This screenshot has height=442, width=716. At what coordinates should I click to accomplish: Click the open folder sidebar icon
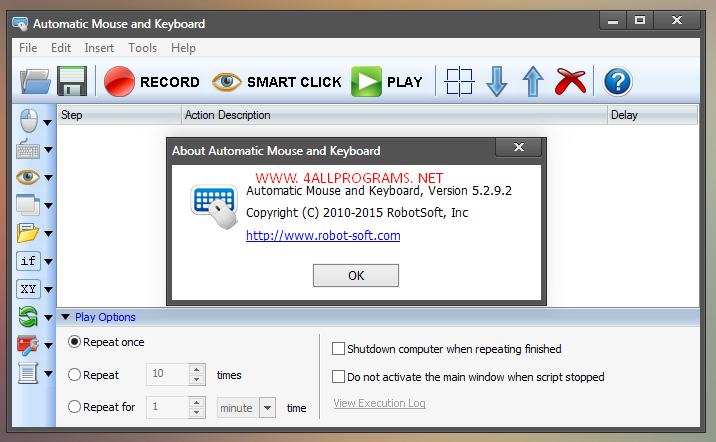click(28, 233)
